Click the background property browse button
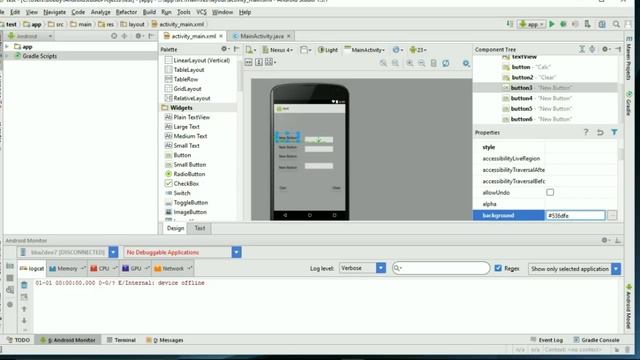 pos(612,215)
